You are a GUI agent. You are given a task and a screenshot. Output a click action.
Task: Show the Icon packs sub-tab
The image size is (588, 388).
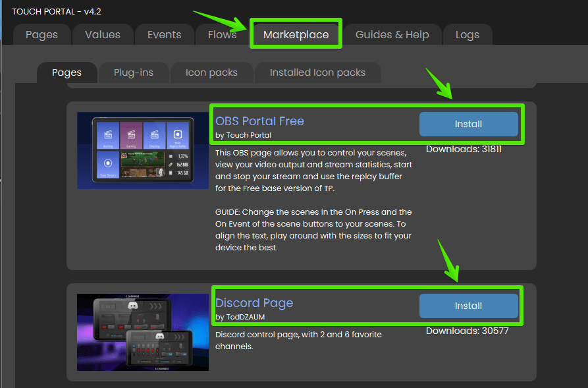point(211,72)
